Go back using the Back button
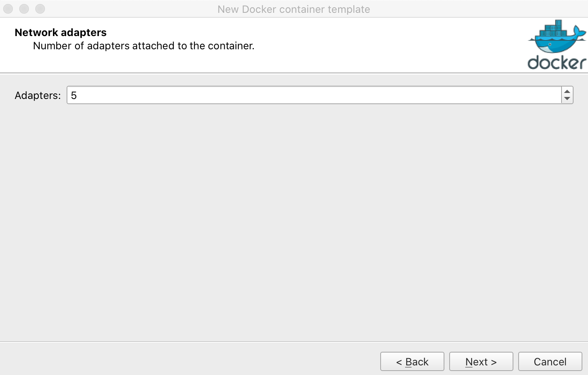 point(412,361)
